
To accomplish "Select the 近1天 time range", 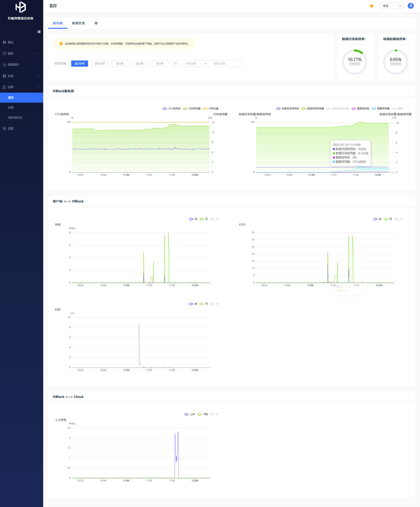I will click(120, 63).
